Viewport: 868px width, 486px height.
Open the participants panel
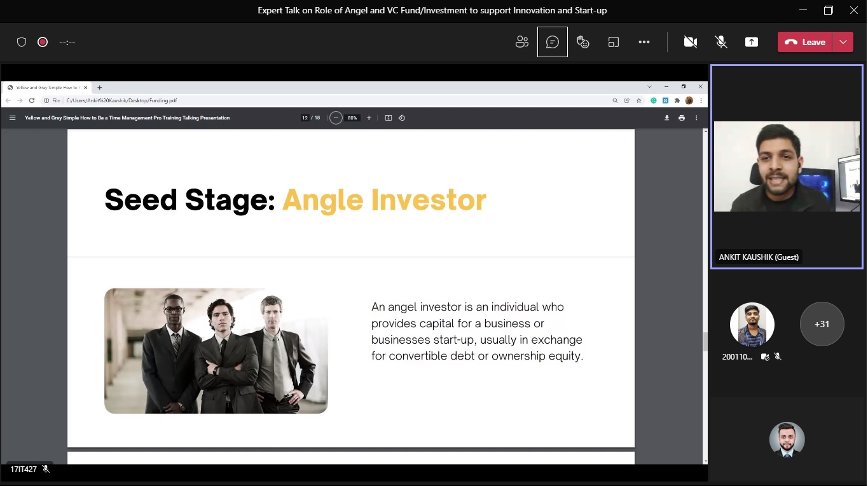[522, 42]
